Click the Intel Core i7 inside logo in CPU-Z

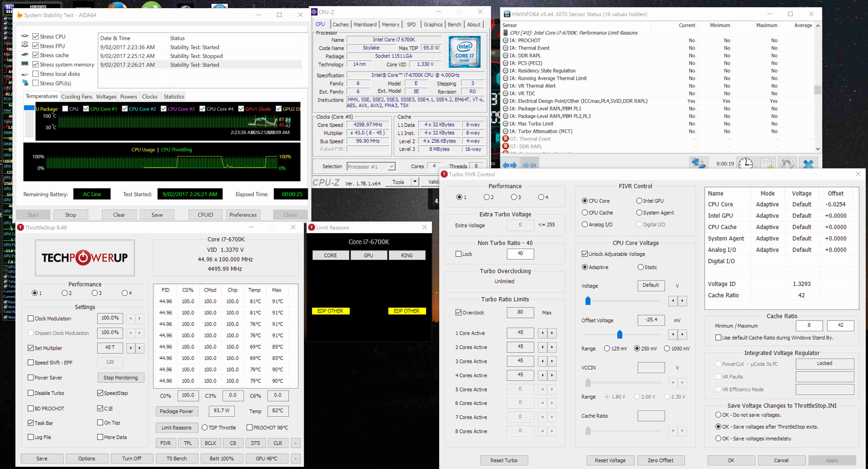[464, 52]
